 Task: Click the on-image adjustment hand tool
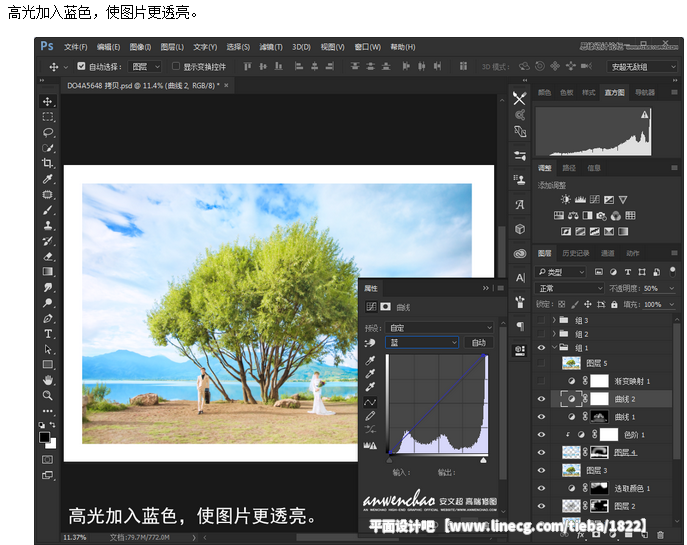click(370, 343)
